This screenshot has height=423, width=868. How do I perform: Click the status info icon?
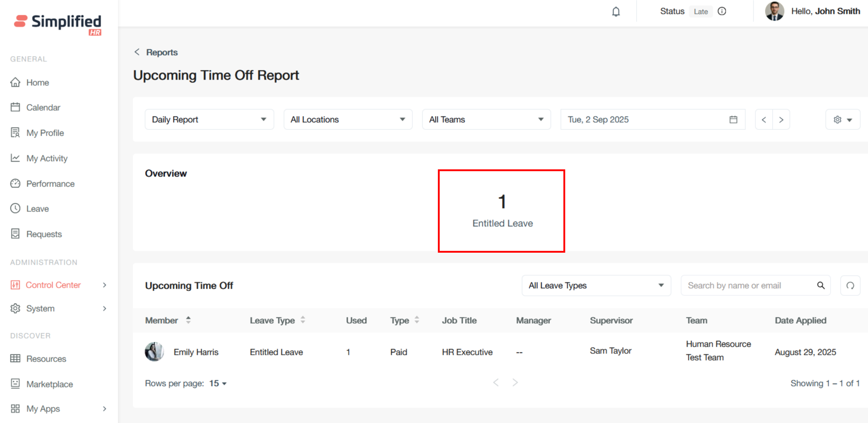click(x=722, y=11)
